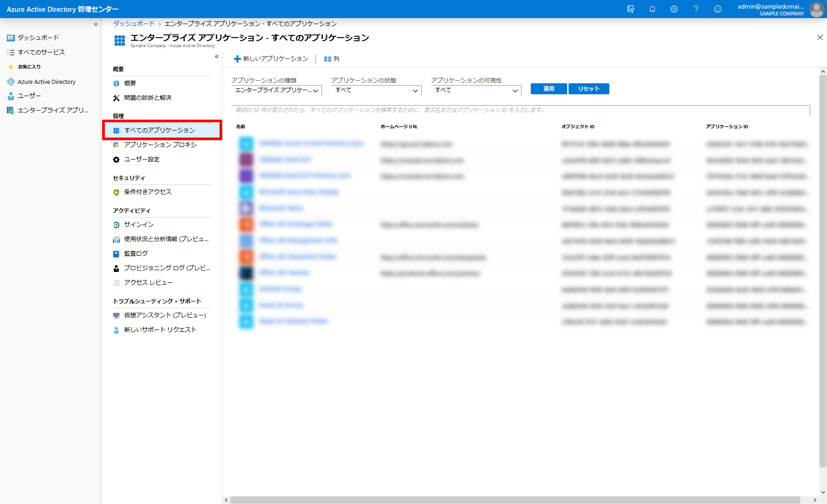Click the 適用 button
This screenshot has height=504, width=827.
(549, 89)
